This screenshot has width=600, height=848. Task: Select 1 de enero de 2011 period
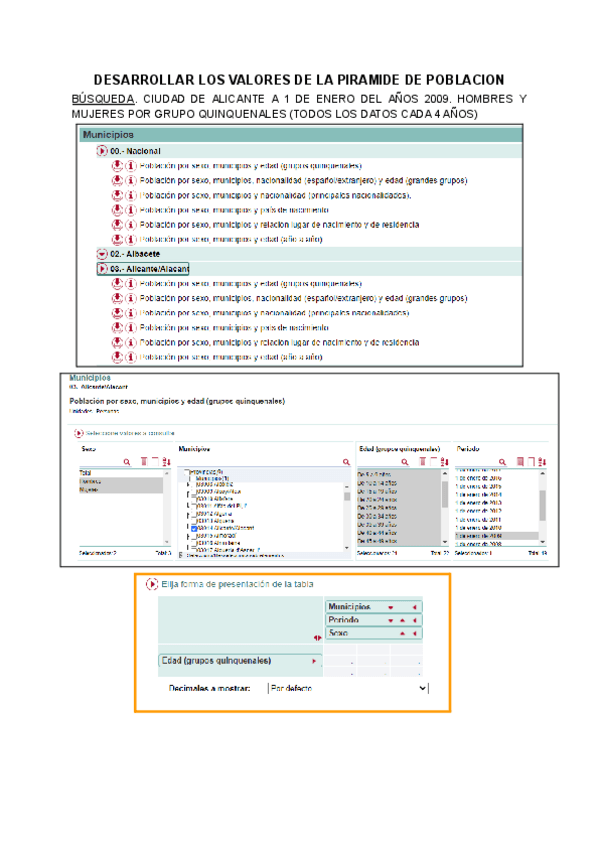coord(497,519)
